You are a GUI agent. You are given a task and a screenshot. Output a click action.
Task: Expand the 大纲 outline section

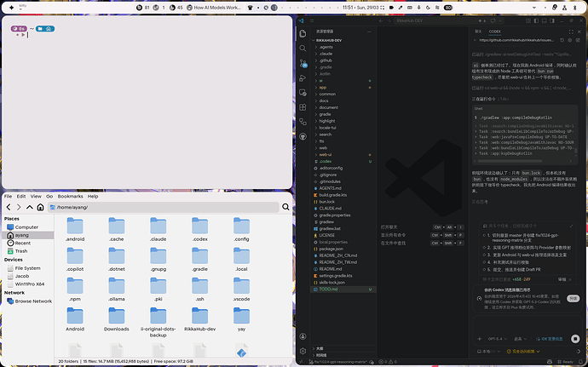[343, 348]
